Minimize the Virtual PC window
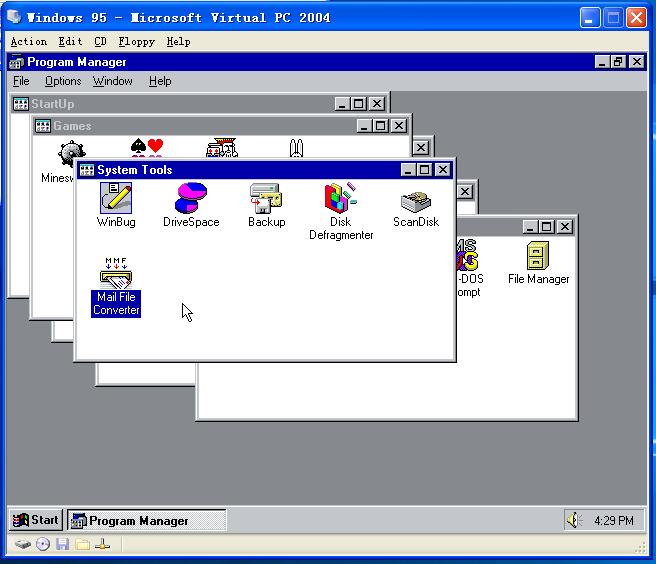Image resolution: width=656 pixels, height=564 pixels. coord(589,18)
